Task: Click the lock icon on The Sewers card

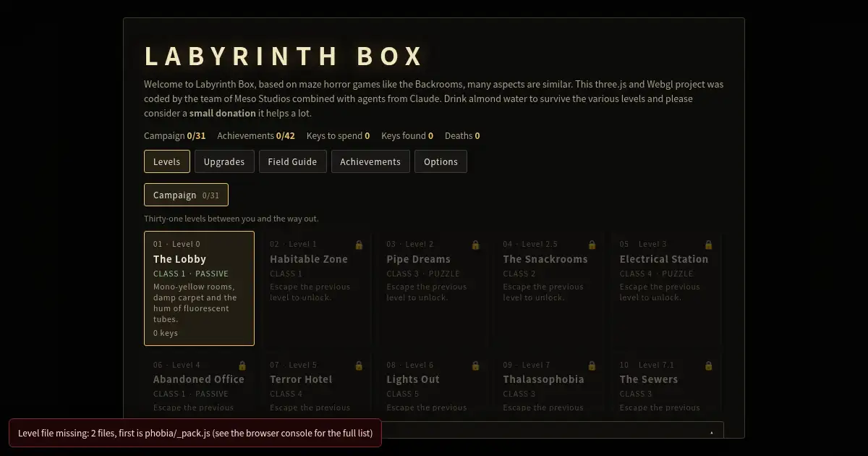Action: click(708, 366)
